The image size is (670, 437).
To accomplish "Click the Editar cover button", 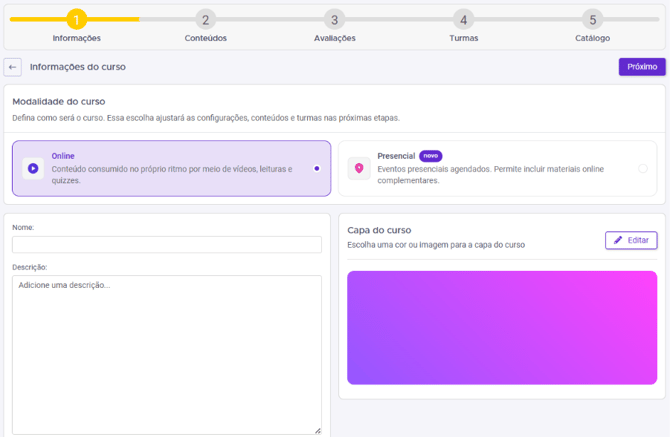I will [631, 240].
